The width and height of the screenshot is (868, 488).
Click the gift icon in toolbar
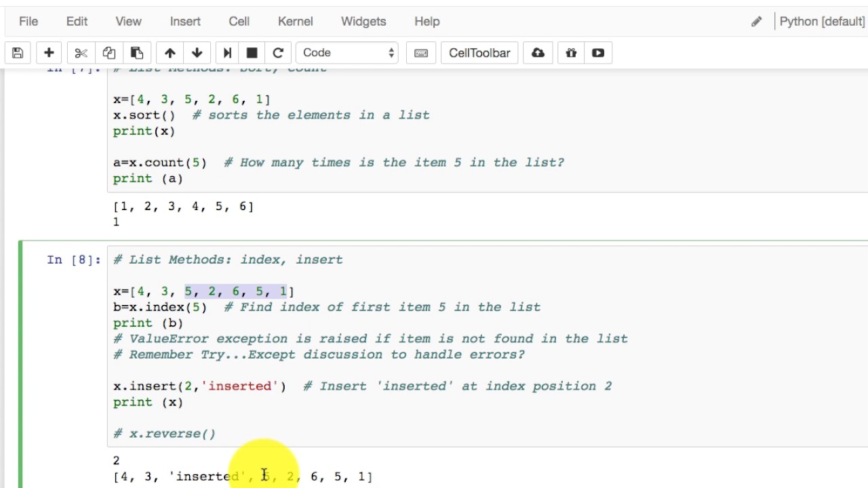click(571, 53)
